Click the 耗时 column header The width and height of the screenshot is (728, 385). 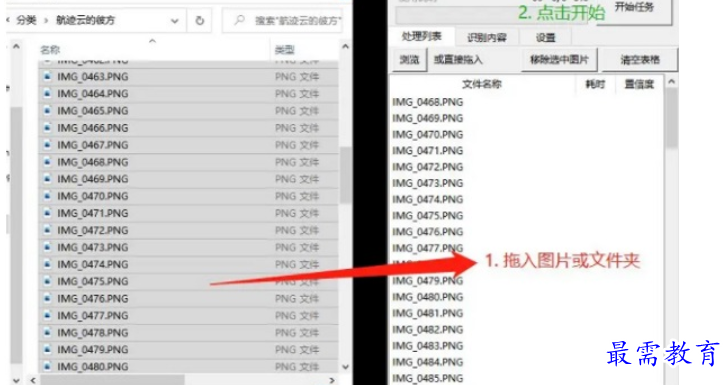595,84
